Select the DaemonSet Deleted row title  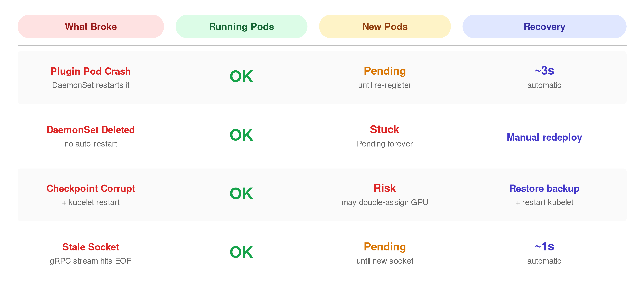pyautogui.click(x=91, y=130)
